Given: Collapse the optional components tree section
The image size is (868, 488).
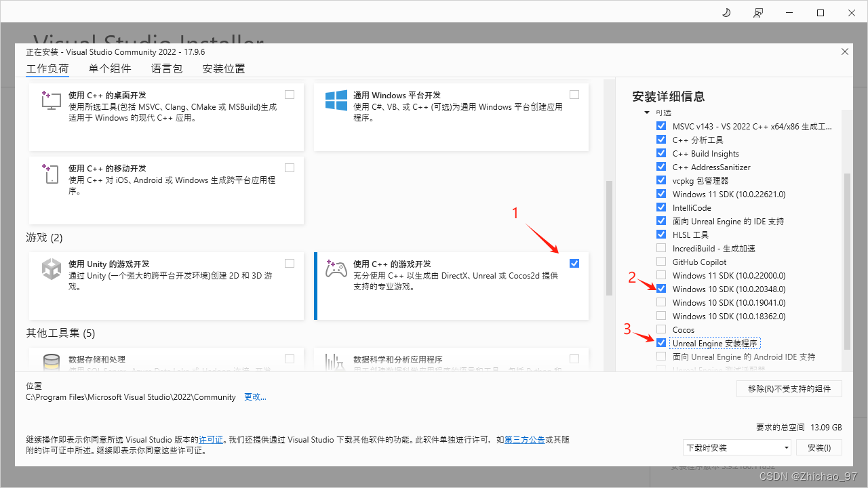Looking at the screenshot, I should [x=647, y=113].
